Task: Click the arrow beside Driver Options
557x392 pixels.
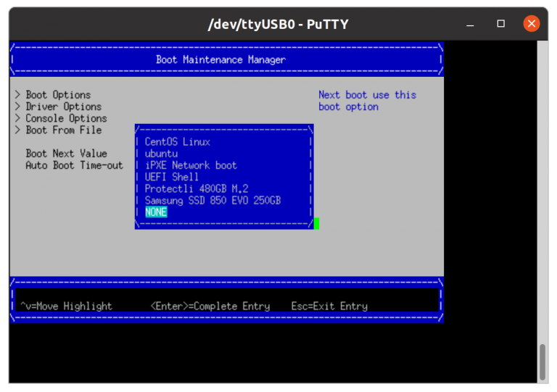Action: click(17, 107)
